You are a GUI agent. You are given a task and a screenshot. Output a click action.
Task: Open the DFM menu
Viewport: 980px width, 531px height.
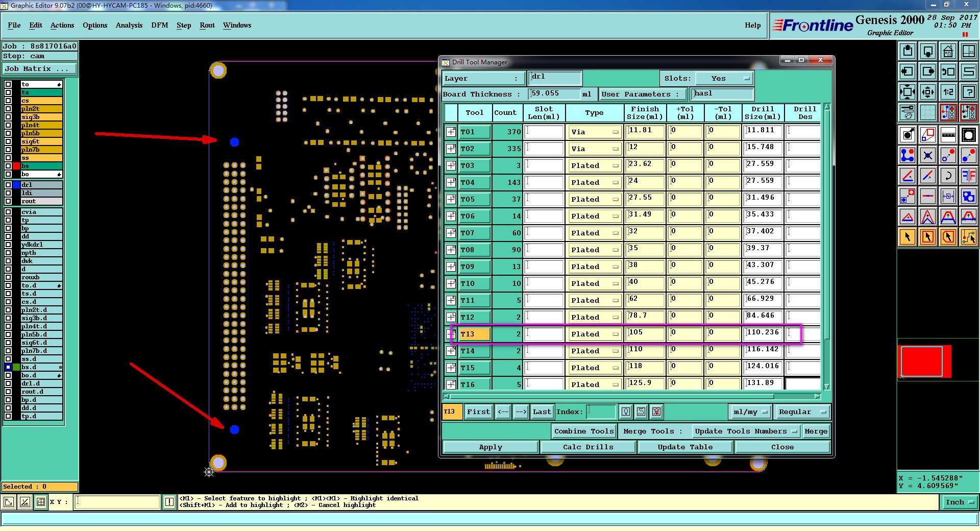[160, 25]
